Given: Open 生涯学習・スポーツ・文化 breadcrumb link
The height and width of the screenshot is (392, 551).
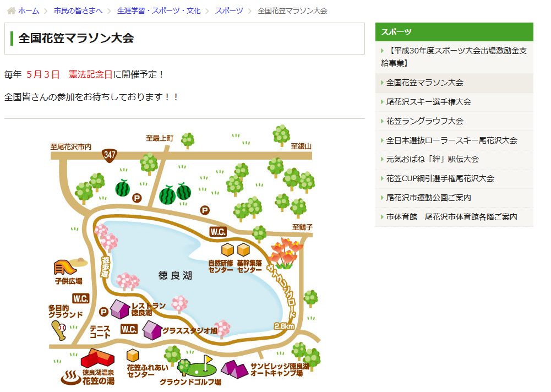Looking at the screenshot, I should pyautogui.click(x=159, y=11).
